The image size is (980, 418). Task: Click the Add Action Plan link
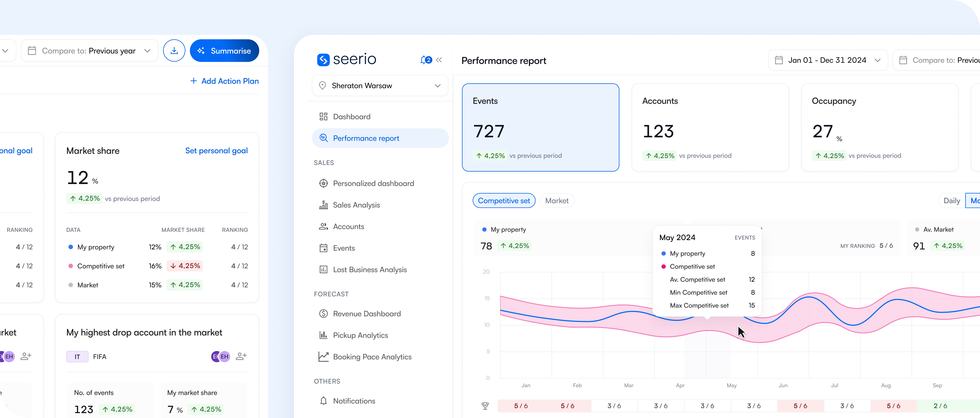pos(225,81)
